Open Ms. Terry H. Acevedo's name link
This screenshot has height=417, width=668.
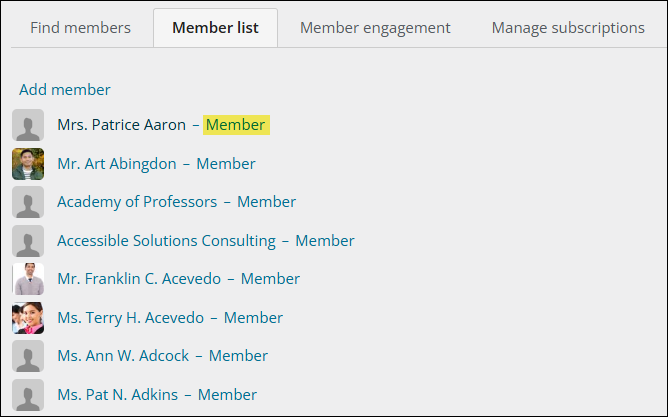(130, 318)
